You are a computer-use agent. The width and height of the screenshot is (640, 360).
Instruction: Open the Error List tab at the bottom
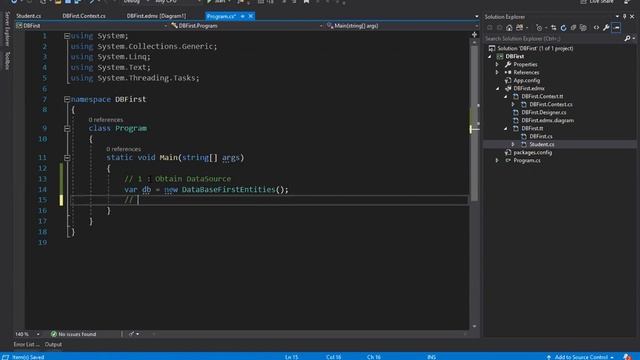click(26, 344)
